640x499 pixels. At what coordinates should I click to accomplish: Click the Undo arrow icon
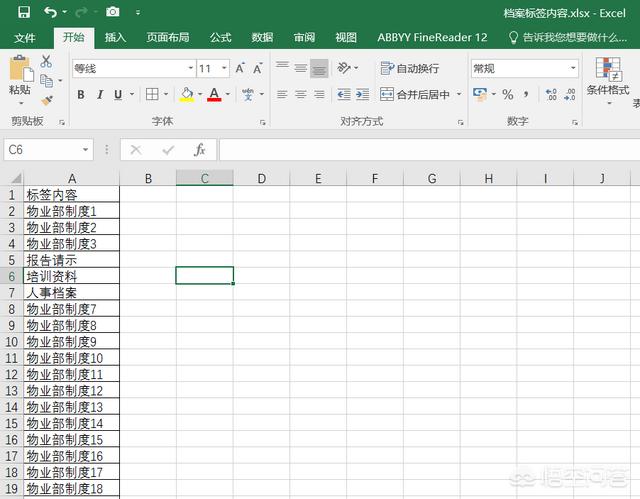pos(51,12)
